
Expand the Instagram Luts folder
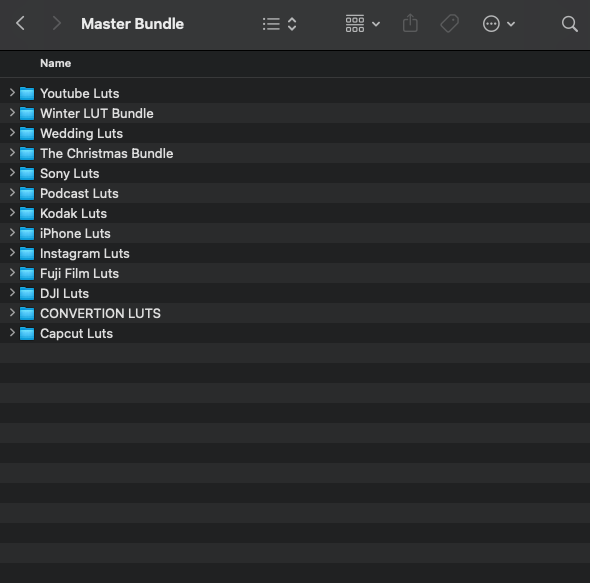click(12, 253)
